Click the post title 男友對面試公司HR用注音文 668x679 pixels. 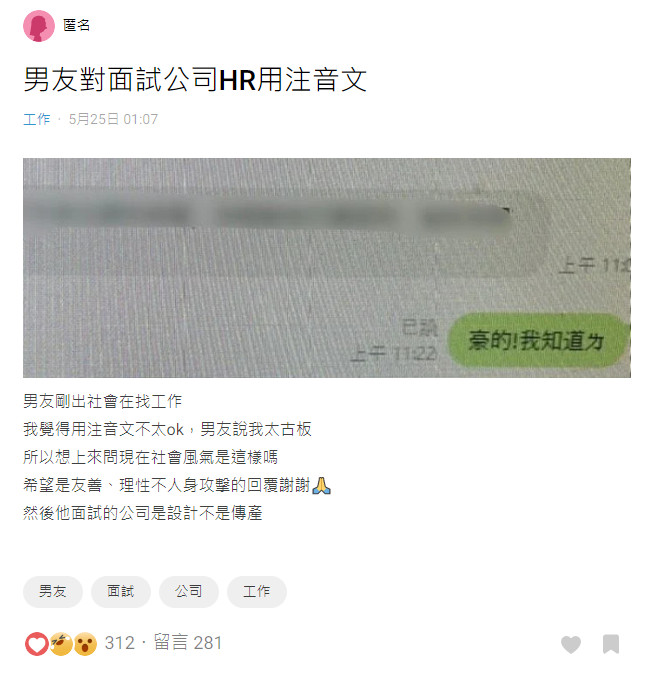tap(195, 80)
